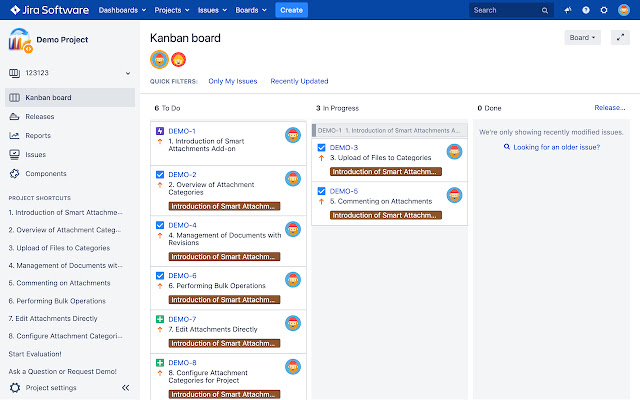Click the Release... link in Done column

(610, 108)
